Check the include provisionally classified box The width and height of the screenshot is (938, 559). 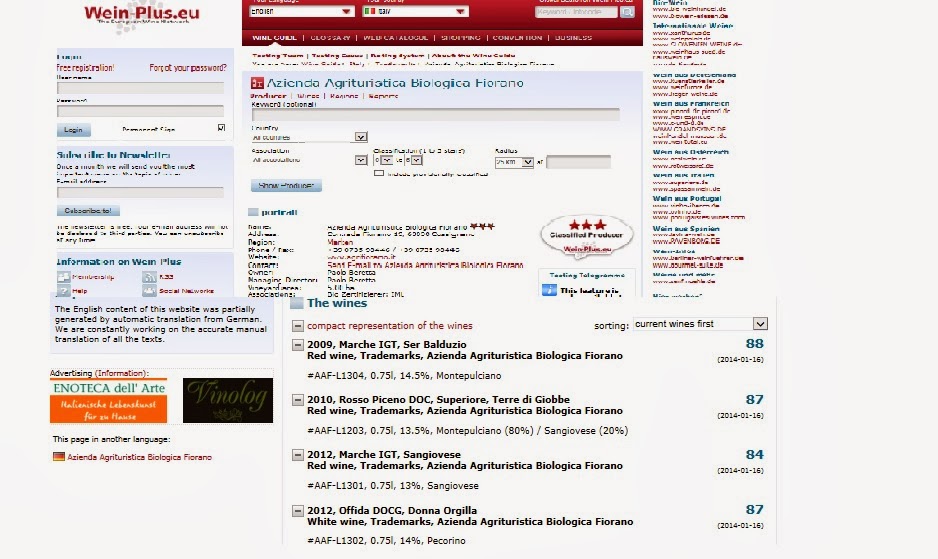pyautogui.click(x=379, y=173)
